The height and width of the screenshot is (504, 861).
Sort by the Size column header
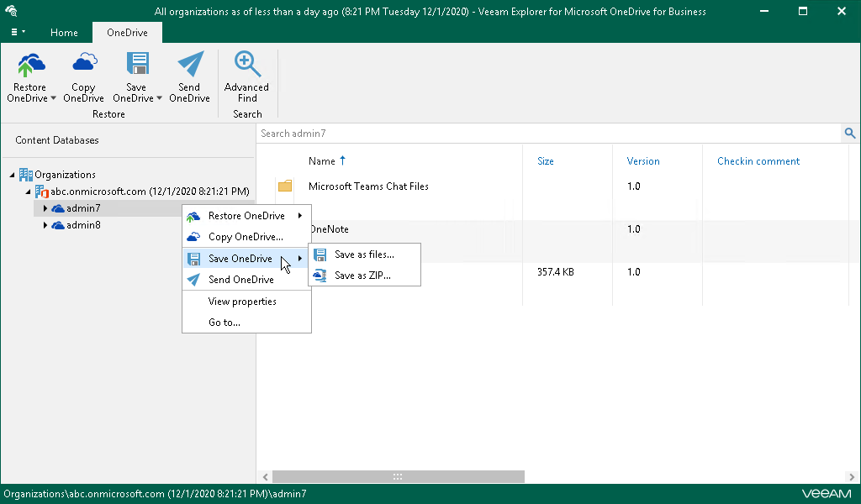point(545,161)
